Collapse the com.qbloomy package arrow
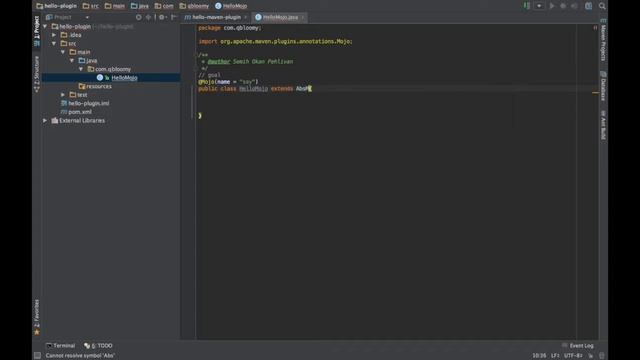 coord(81,69)
